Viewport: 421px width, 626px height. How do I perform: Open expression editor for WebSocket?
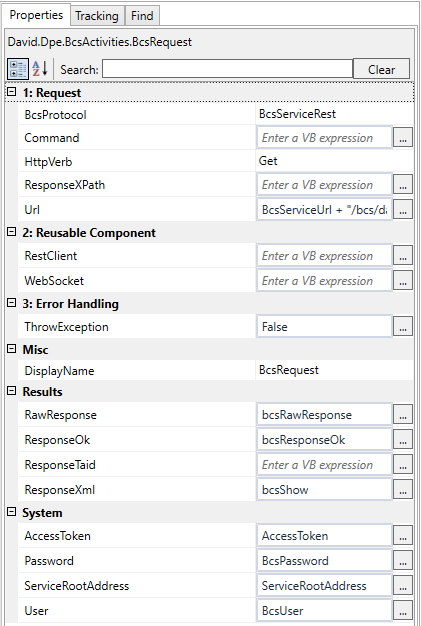pos(403,281)
